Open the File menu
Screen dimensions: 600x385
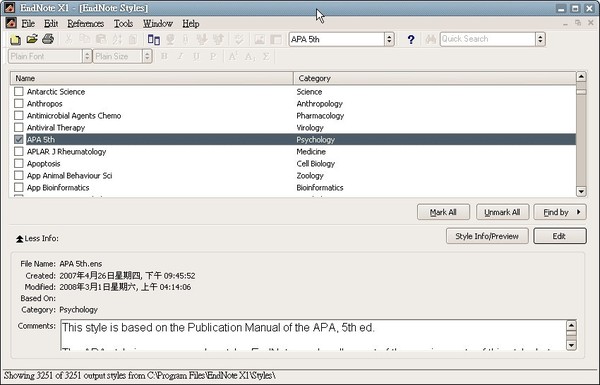coord(28,24)
